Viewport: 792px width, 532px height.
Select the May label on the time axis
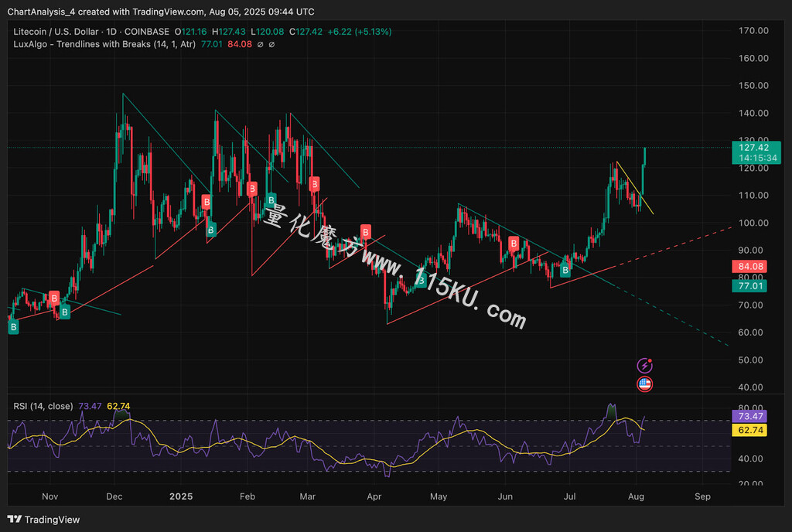coord(439,496)
